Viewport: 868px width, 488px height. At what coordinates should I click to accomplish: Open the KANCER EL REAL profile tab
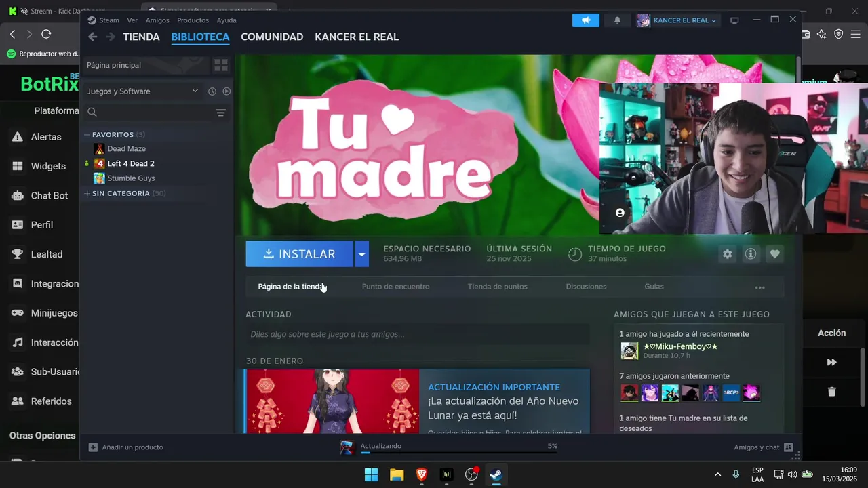pyautogui.click(x=357, y=37)
